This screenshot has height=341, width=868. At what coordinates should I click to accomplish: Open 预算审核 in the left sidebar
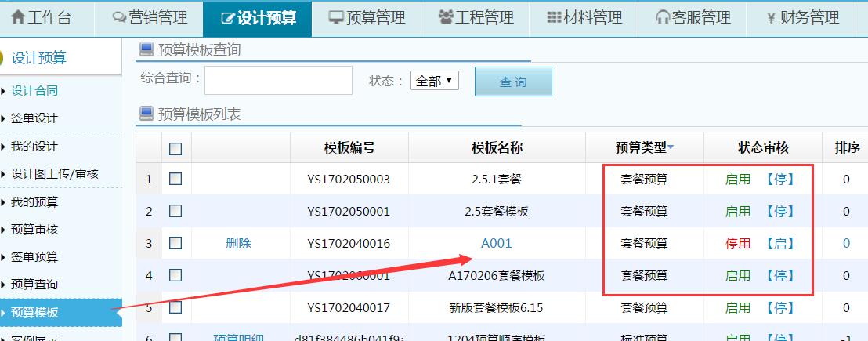tap(34, 229)
